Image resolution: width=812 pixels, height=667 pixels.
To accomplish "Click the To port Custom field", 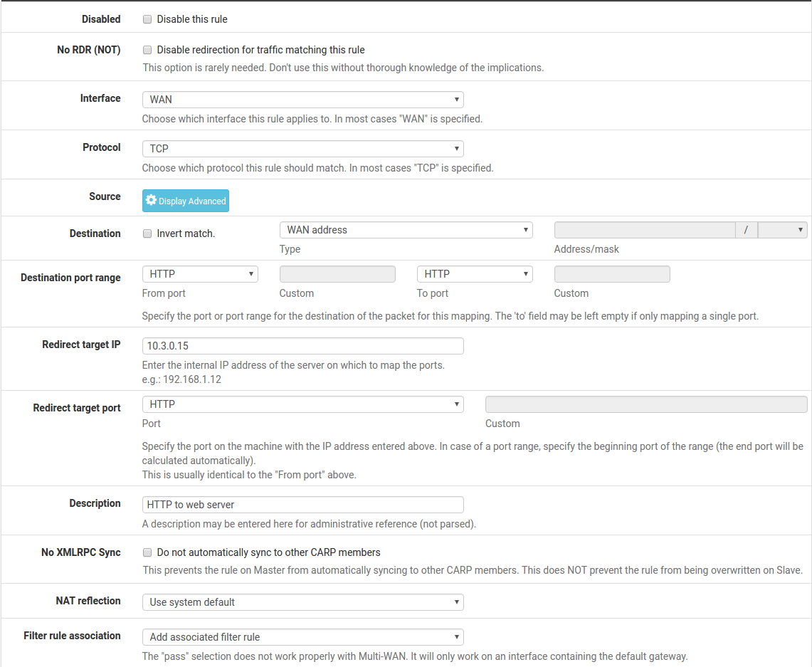I will tap(612, 274).
